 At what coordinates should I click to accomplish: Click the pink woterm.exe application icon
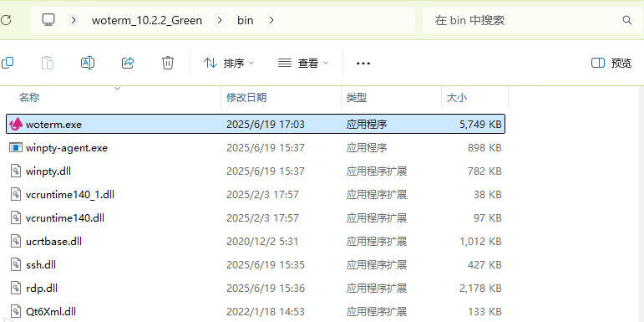(x=16, y=124)
